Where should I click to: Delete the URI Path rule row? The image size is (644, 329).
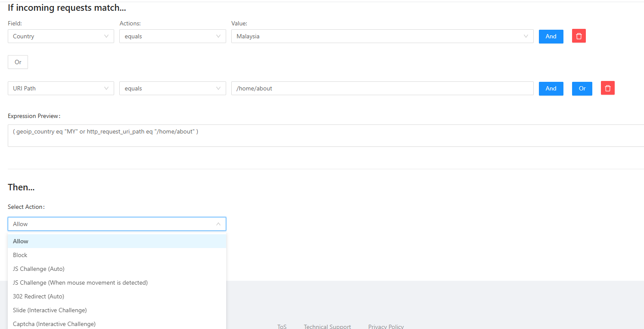point(607,88)
